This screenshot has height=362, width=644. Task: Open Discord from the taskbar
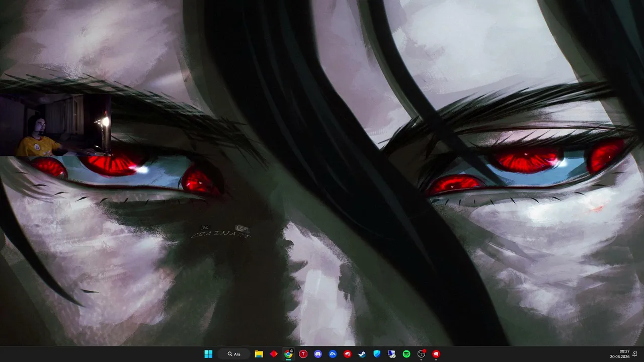[x=318, y=354]
